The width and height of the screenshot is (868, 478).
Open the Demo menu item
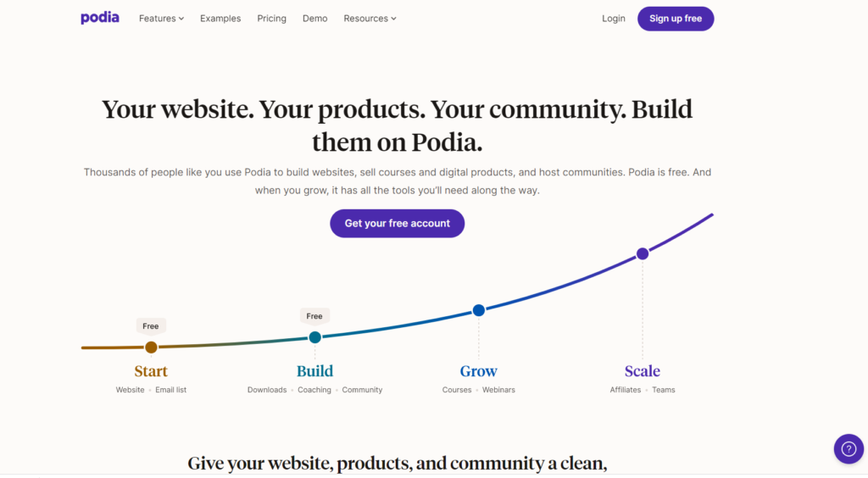315,19
